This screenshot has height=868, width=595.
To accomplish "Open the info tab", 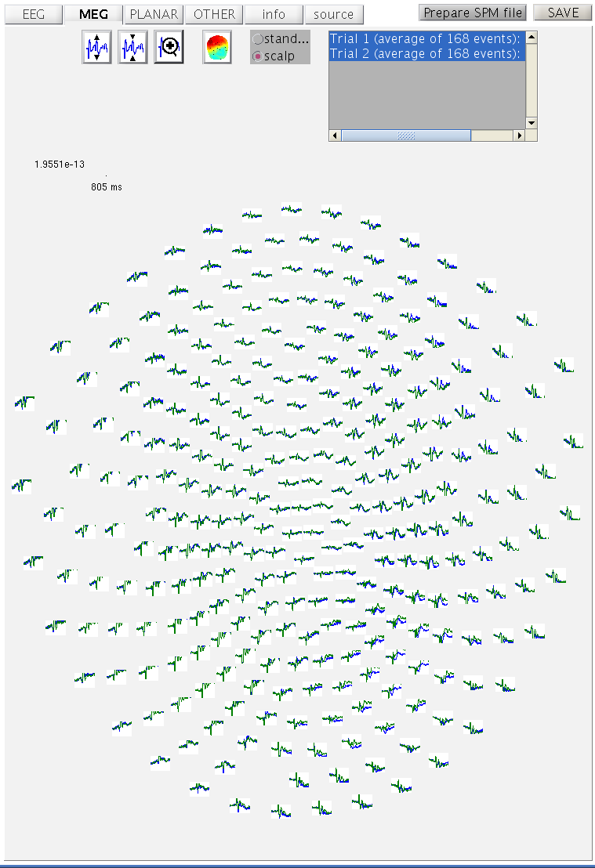I will (x=274, y=14).
